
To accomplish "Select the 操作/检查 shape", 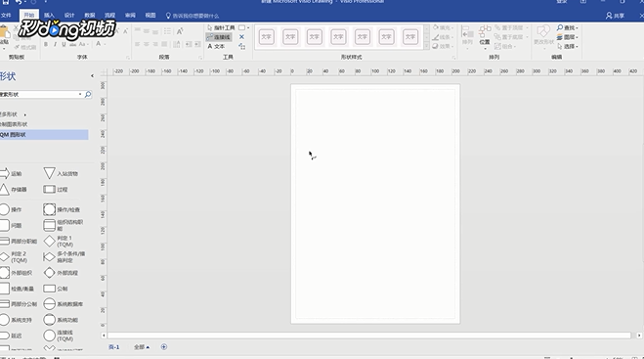I will point(62,209).
